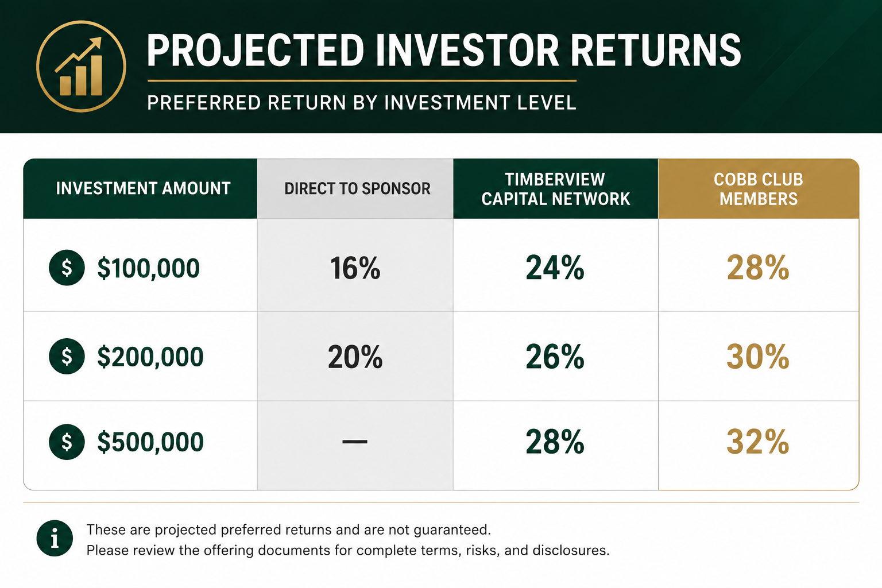Click the 26% Timberview return value
This screenshot has height=588, width=882.
(555, 357)
